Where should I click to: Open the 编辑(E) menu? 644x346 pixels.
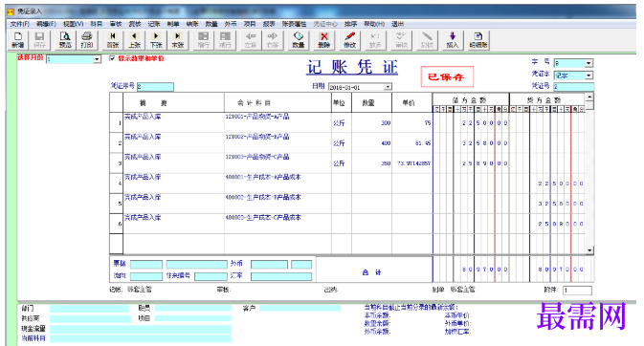(46, 24)
